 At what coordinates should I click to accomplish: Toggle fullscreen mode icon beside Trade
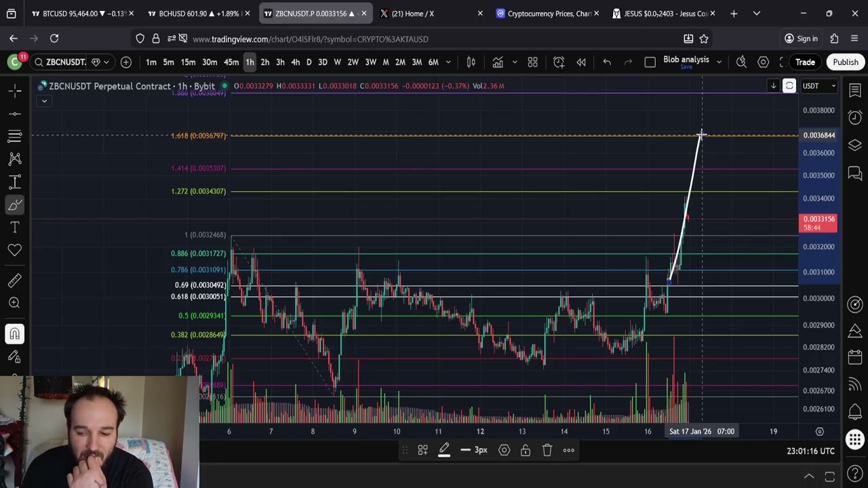pyautogui.click(x=783, y=62)
